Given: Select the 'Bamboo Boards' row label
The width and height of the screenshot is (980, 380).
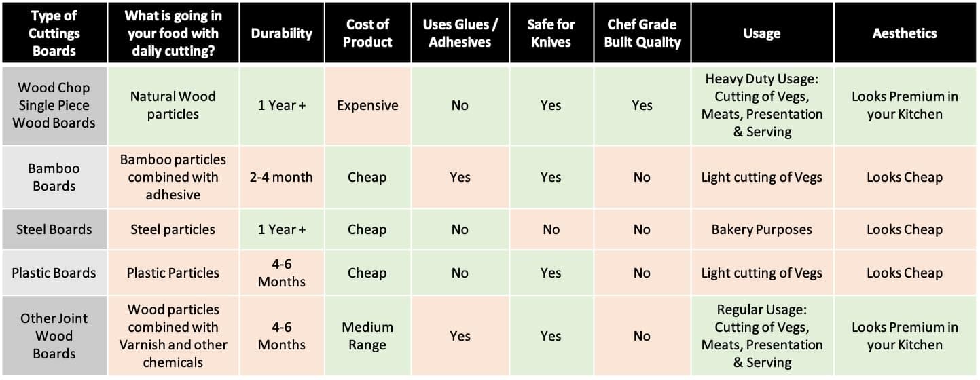Looking at the screenshot, I should [x=54, y=177].
